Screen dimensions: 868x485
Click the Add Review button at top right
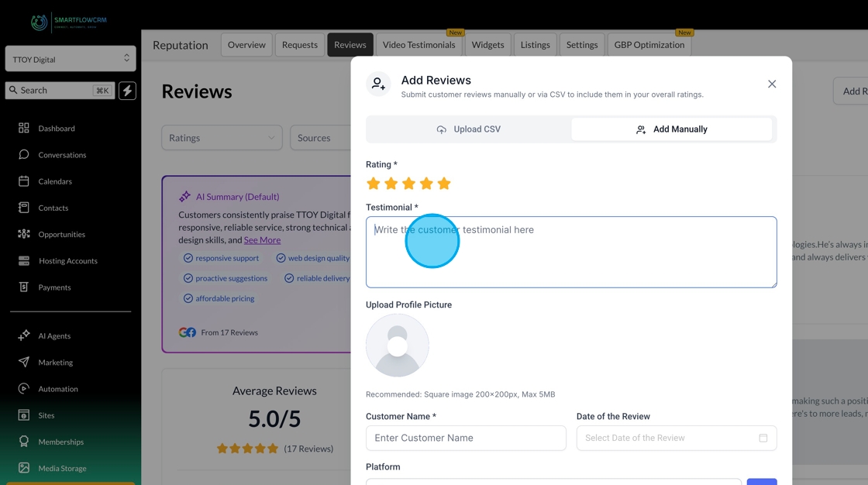[850, 91]
